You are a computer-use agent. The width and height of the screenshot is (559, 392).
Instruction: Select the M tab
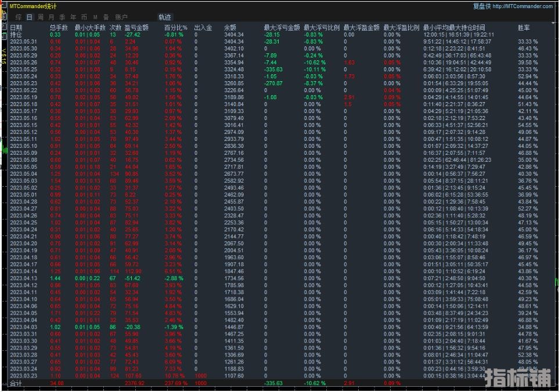(95, 17)
